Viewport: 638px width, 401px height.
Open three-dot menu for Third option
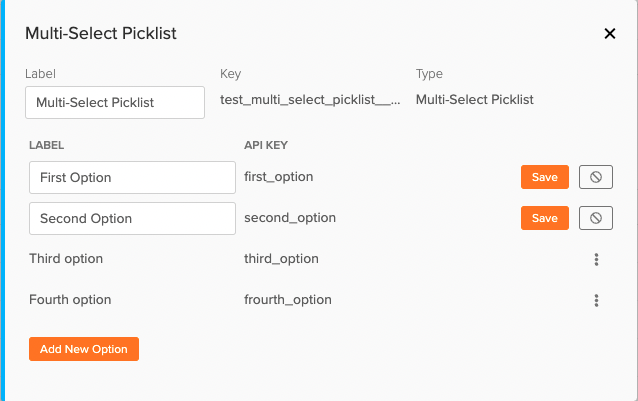point(596,259)
